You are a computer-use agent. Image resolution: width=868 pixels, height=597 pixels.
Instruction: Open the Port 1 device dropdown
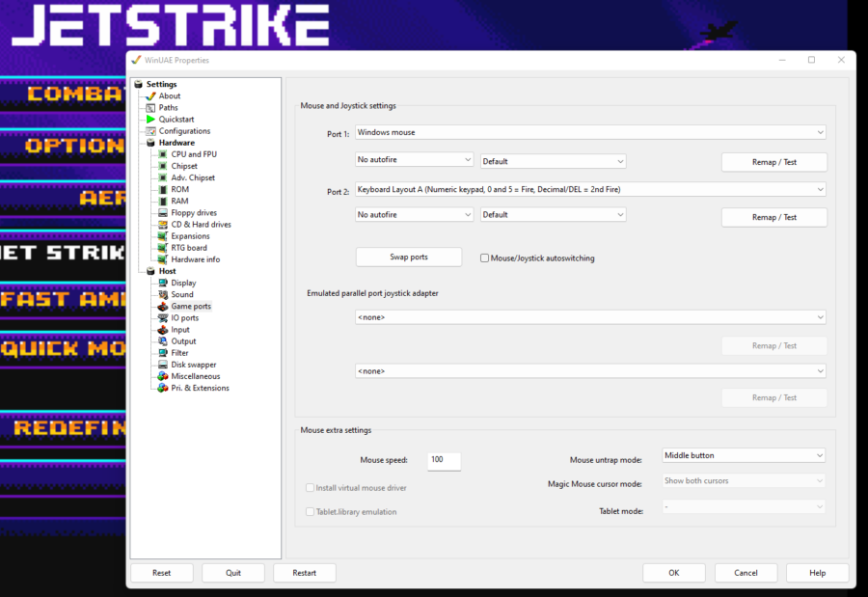pyautogui.click(x=590, y=132)
